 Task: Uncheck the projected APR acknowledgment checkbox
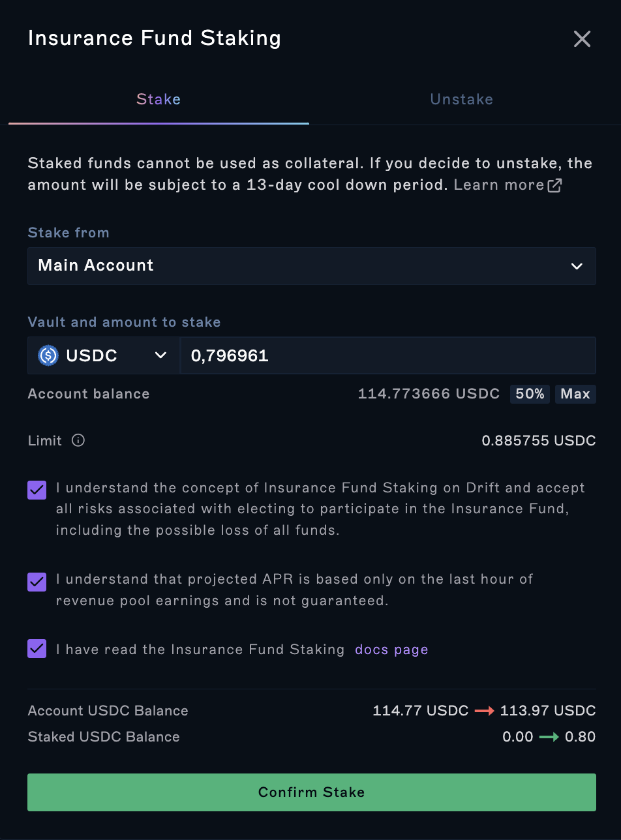37,582
